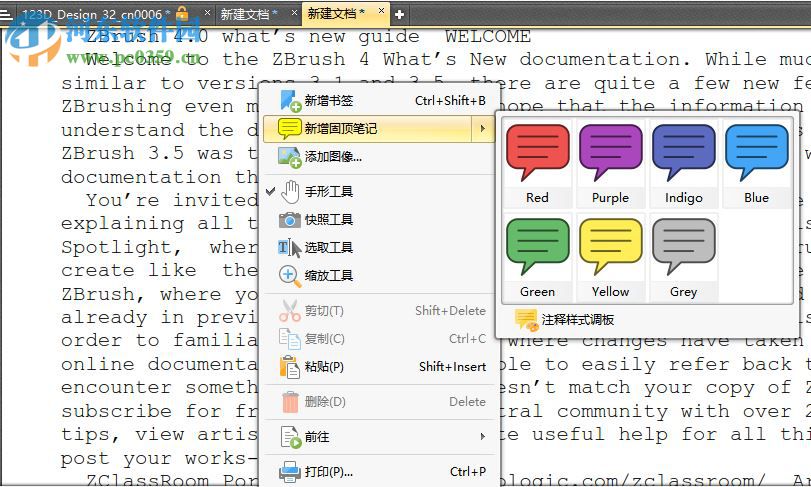Choose 粘贴(P) menu entry text
The image size is (811, 487).
(x=324, y=367)
